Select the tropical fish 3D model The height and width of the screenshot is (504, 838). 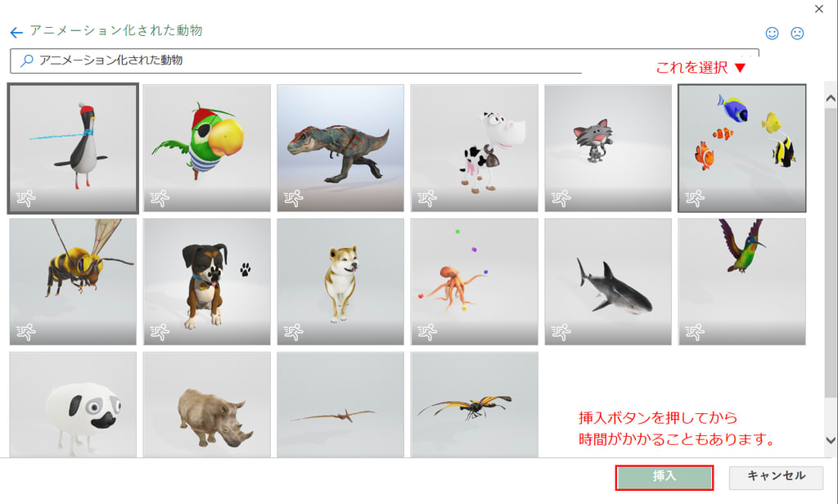[741, 148]
